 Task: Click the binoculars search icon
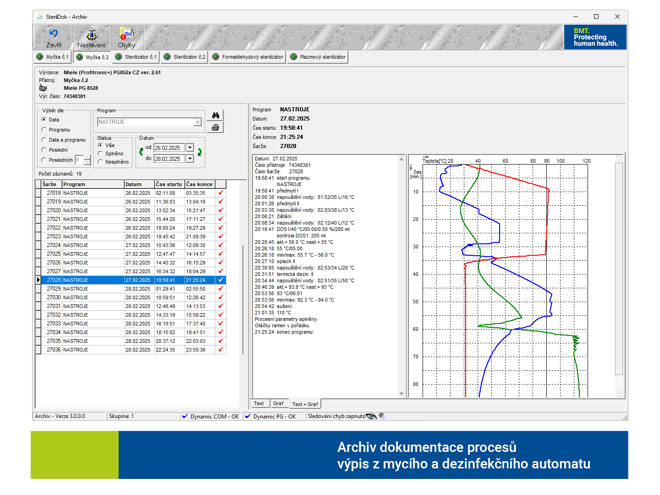pos(216,117)
